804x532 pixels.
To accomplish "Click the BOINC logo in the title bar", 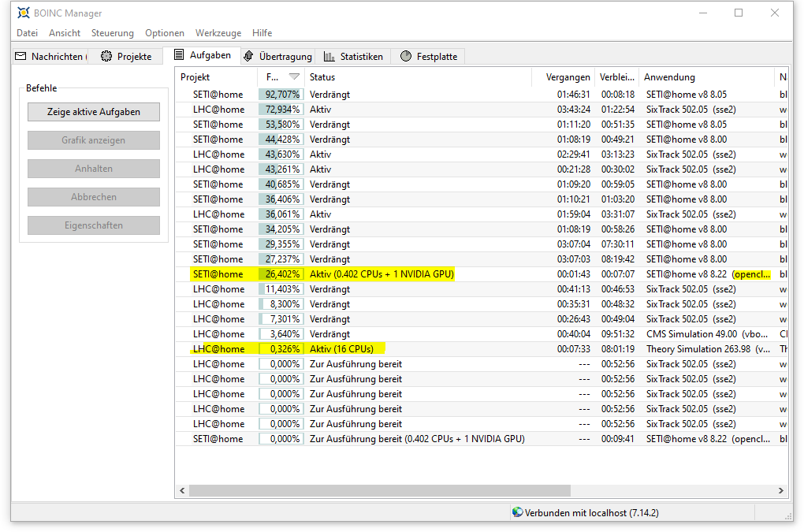I will (x=24, y=13).
